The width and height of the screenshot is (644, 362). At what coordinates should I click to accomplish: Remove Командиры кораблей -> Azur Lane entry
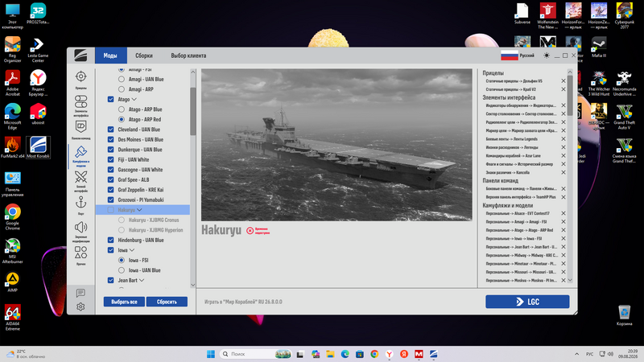click(x=563, y=155)
